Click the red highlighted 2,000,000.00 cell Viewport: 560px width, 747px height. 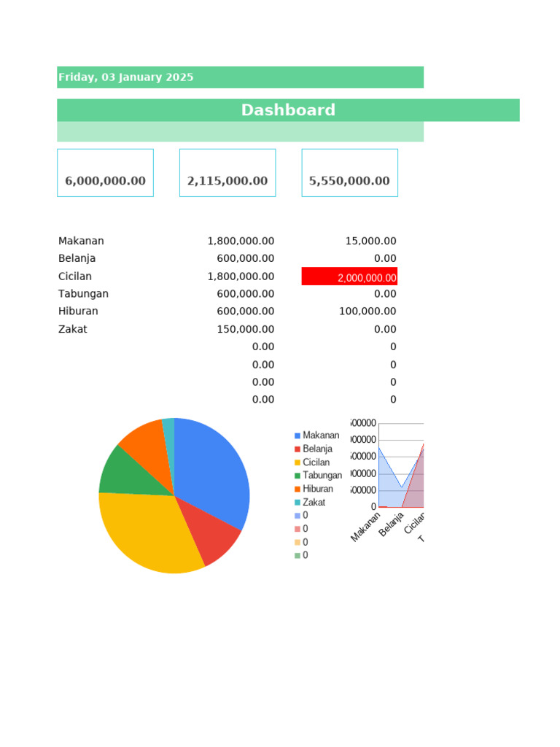(349, 276)
